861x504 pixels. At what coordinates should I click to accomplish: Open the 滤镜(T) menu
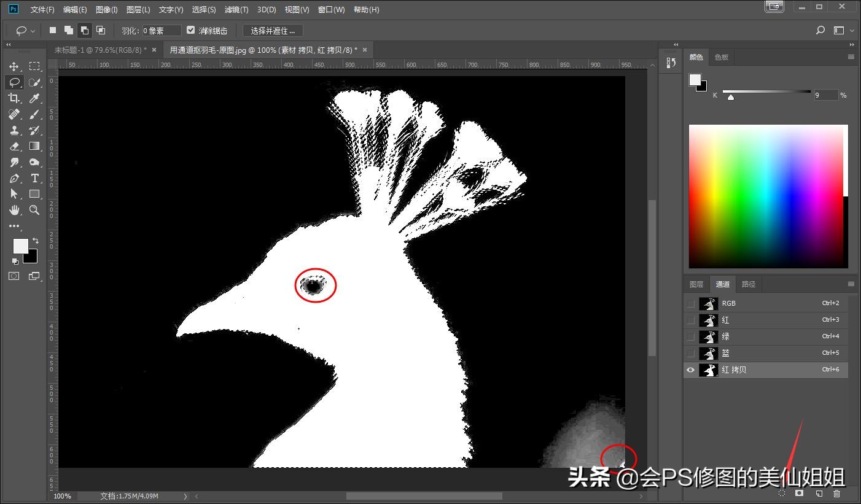236,10
